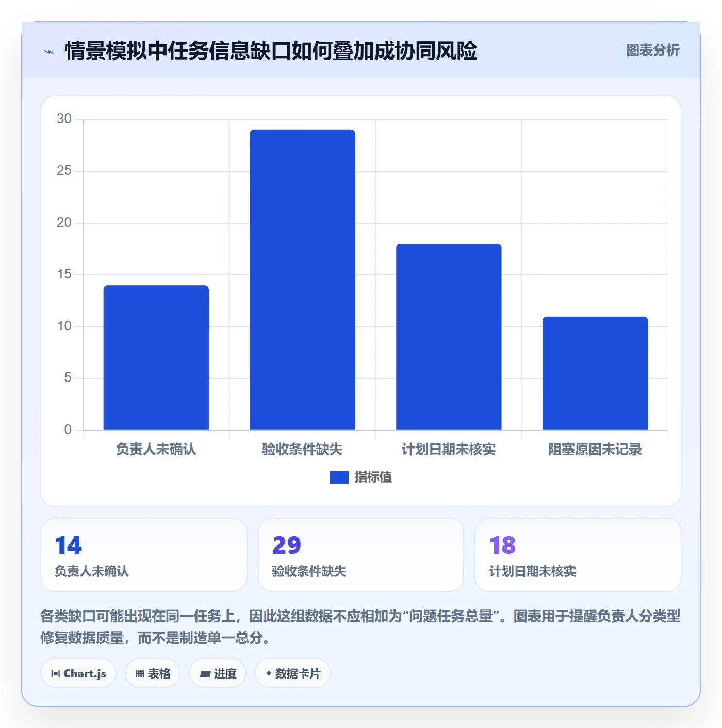Open the stat card showing 18
This screenshot has width=722, height=728.
click(x=578, y=555)
